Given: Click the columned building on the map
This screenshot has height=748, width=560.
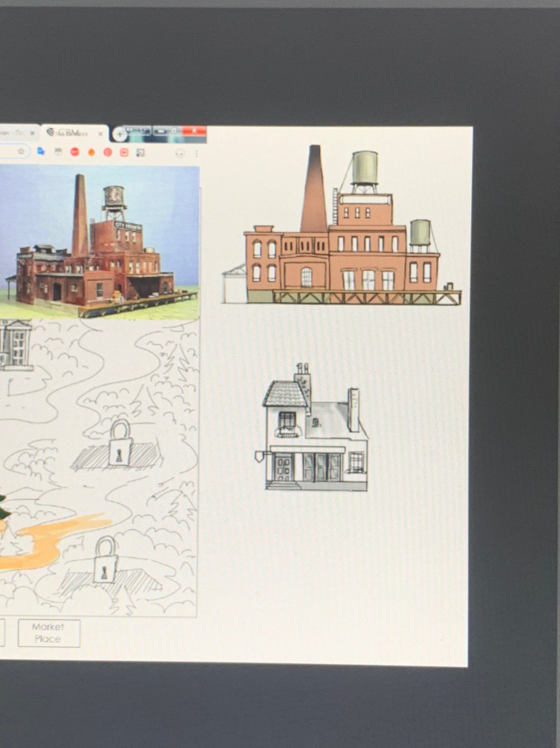Looking at the screenshot, I should 15,345.
